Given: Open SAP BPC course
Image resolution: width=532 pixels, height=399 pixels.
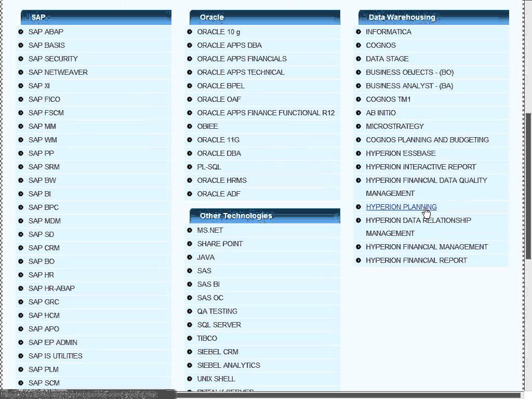Looking at the screenshot, I should click(44, 208).
